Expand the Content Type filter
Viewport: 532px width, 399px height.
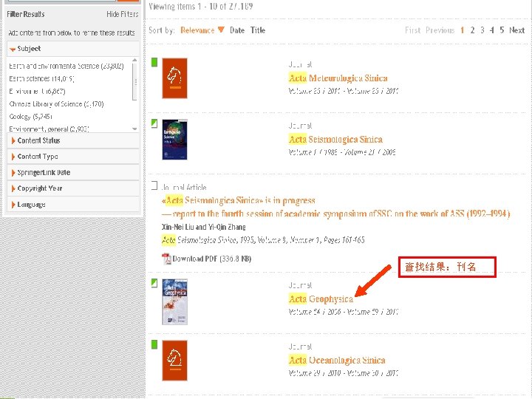[x=73, y=157]
